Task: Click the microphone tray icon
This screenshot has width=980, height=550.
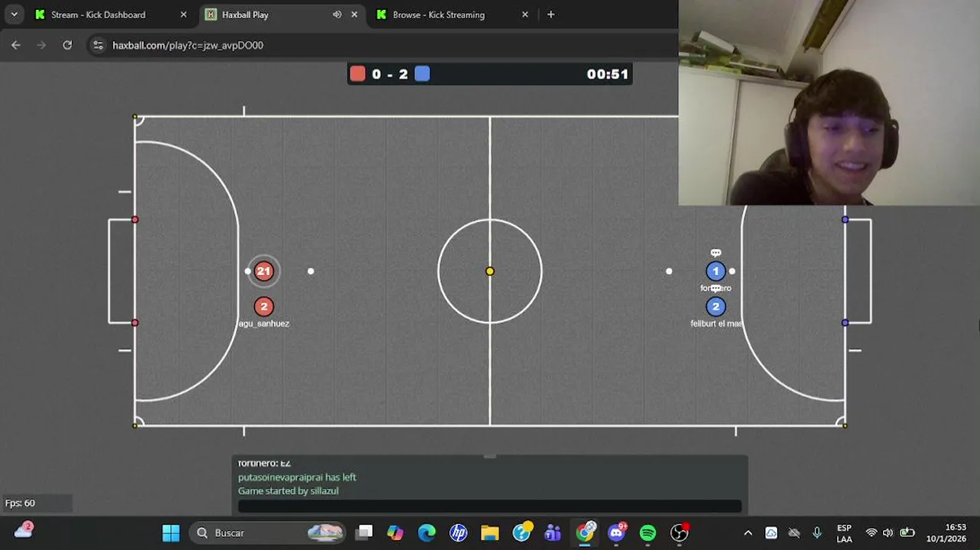Action: pyautogui.click(x=817, y=532)
